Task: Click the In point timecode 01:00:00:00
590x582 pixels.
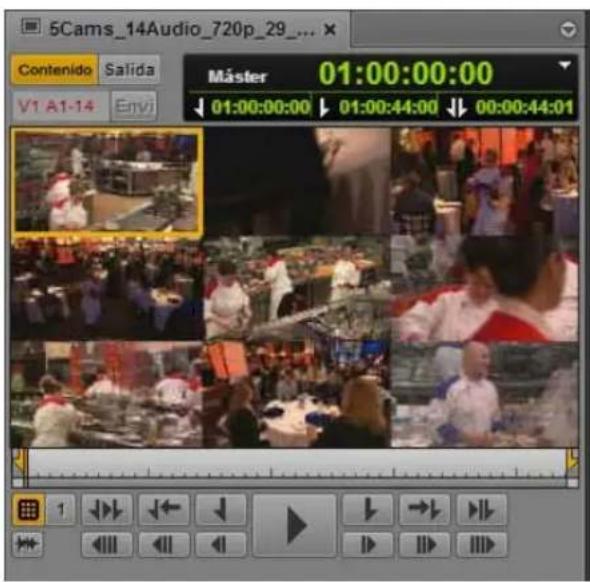Action: tap(260, 107)
